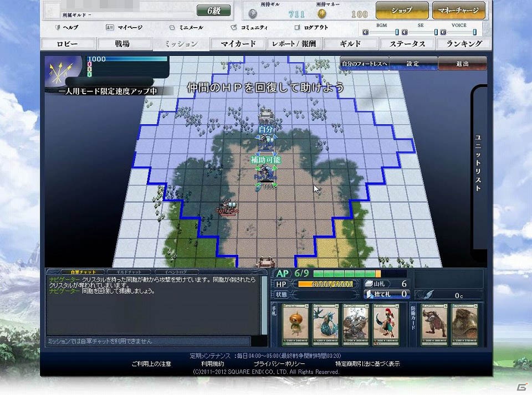
Task: Click the silver gil coin icon
Action: tap(253, 13)
